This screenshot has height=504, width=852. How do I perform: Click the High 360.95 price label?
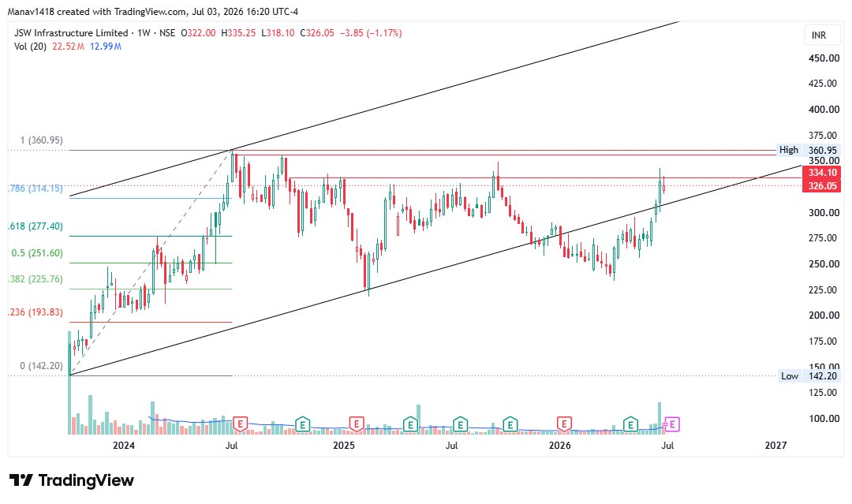809,150
